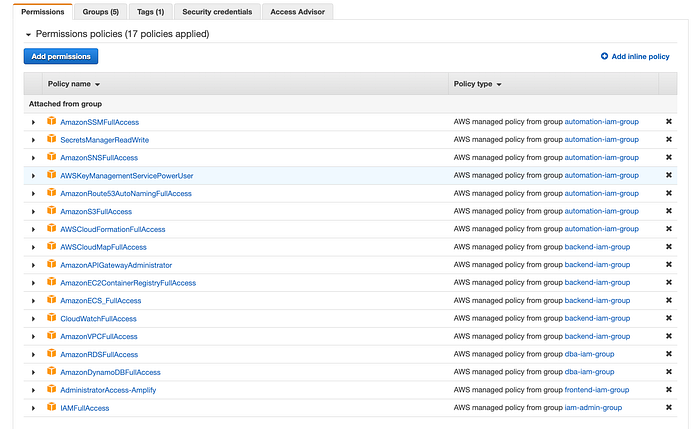Expand the CloudWatchFullAccess policy row
This screenshot has width=700, height=429.
coord(33,319)
